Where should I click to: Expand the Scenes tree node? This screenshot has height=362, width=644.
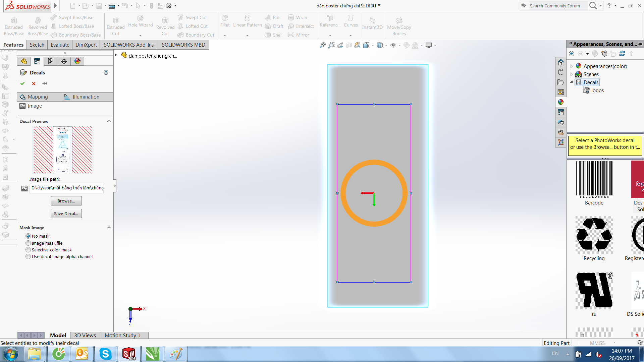(572, 74)
